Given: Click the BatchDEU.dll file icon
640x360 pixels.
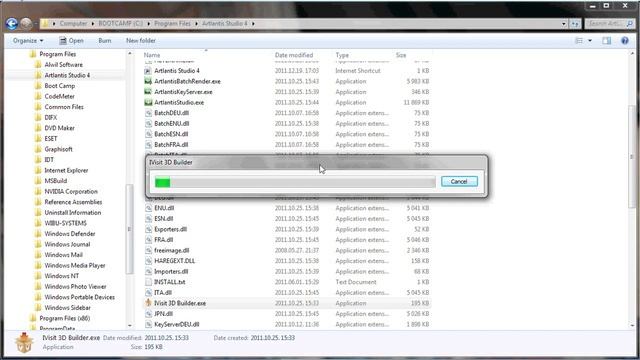Looking at the screenshot, I should pos(148,113).
